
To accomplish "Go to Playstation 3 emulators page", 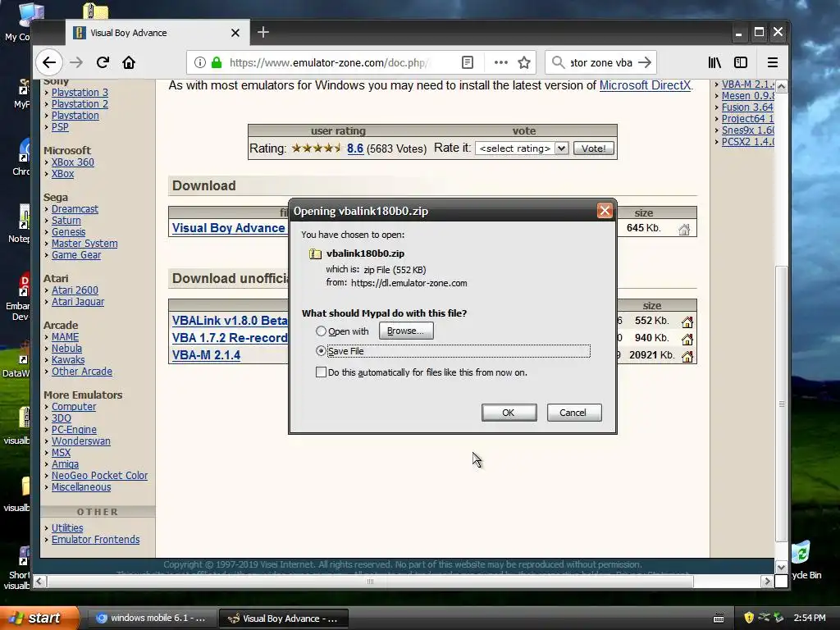I will pos(80,92).
